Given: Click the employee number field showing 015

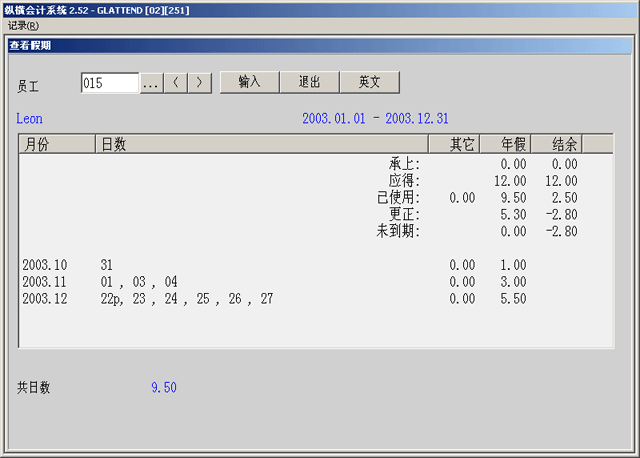Looking at the screenshot, I should tap(110, 83).
